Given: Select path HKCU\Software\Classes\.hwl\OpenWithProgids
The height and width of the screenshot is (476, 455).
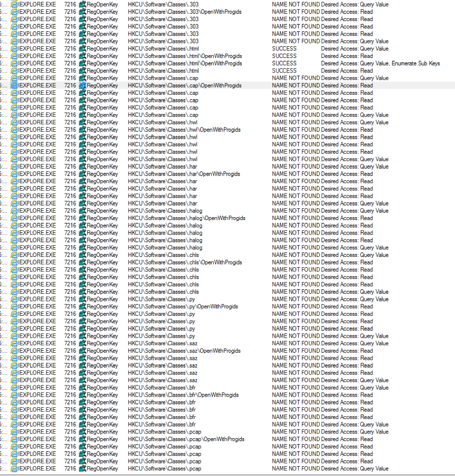Looking at the screenshot, I should click(x=184, y=129).
